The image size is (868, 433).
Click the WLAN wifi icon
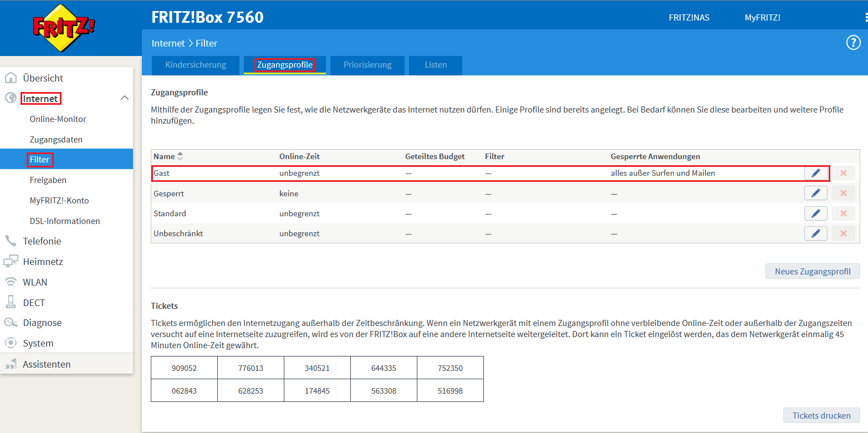click(11, 282)
